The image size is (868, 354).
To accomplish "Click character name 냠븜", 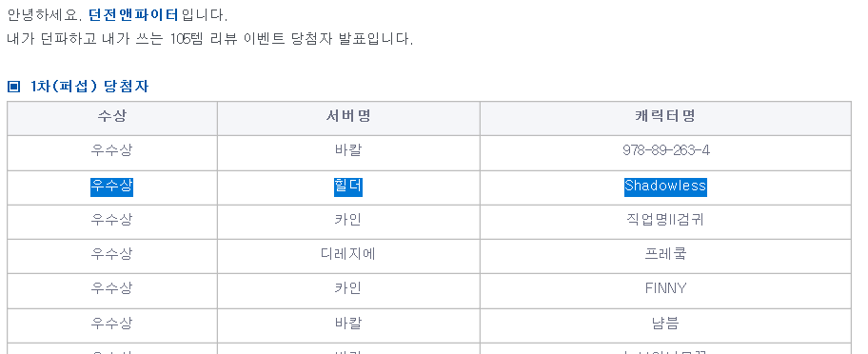I will (x=665, y=323).
